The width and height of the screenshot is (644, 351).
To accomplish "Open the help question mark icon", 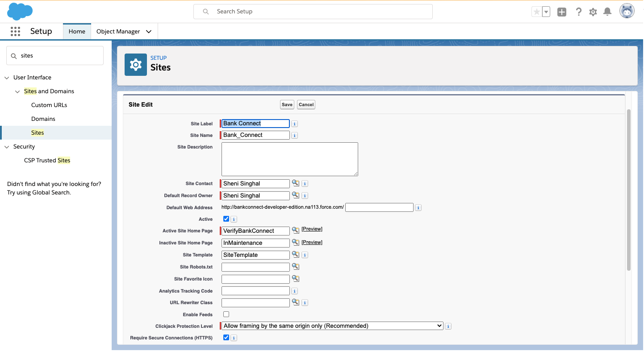I will tap(579, 12).
